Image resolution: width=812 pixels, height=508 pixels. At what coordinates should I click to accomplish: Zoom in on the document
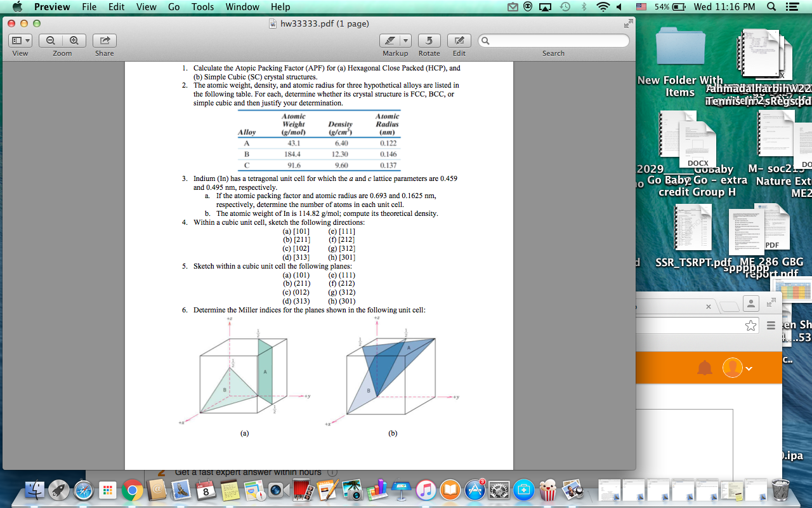click(74, 40)
